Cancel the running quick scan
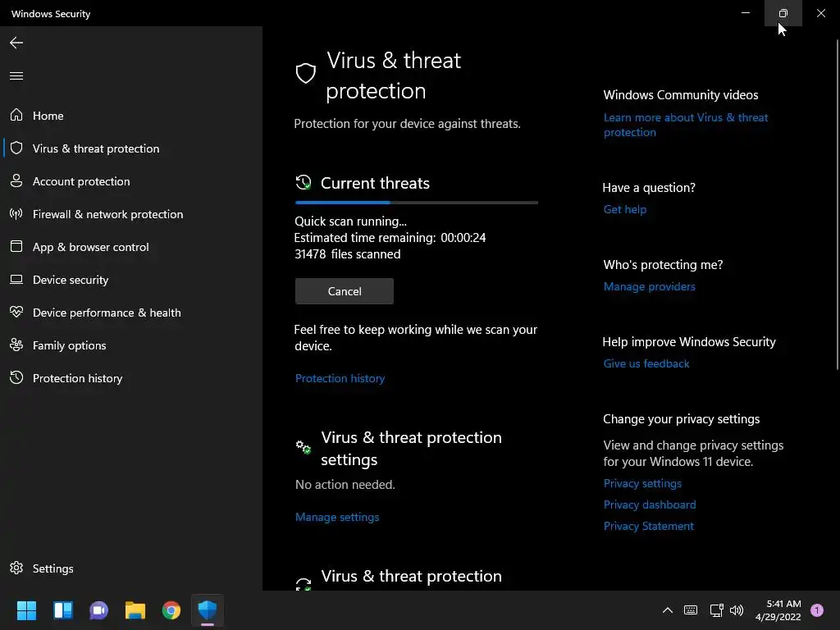 [344, 291]
